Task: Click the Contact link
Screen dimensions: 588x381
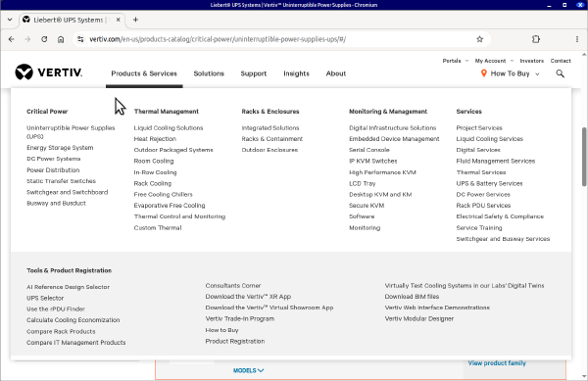Action: [x=561, y=61]
